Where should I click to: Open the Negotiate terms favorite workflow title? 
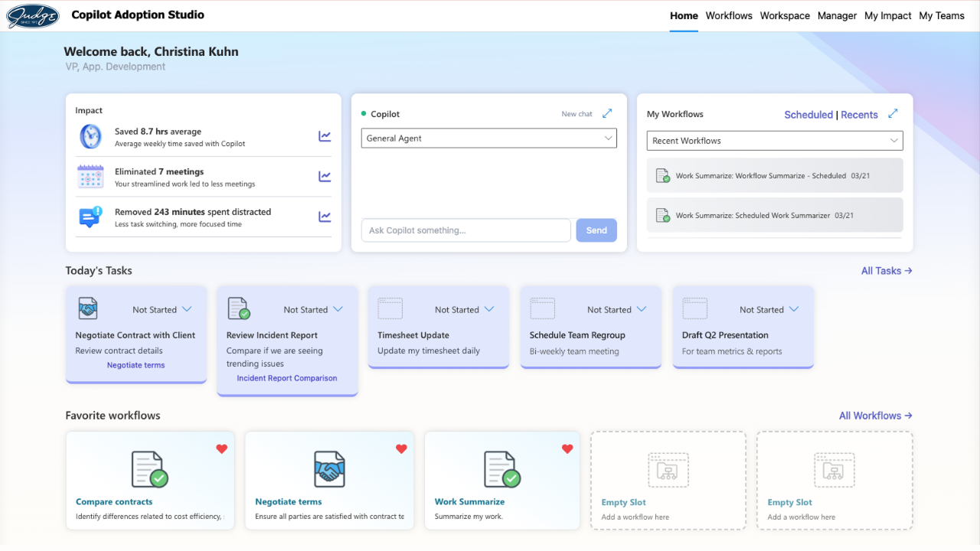(x=289, y=502)
